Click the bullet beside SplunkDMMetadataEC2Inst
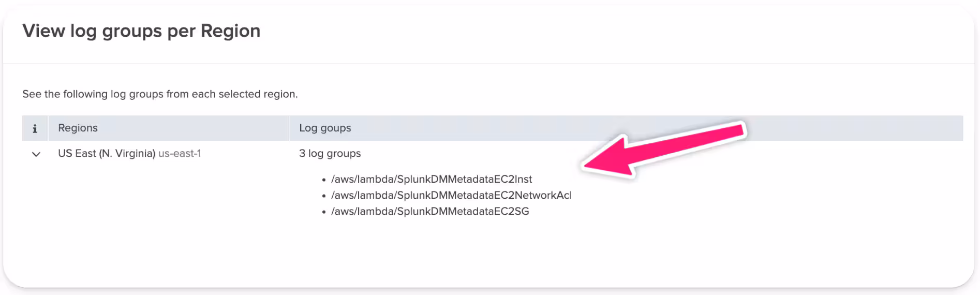Image resolution: width=980 pixels, height=295 pixels. (324, 180)
